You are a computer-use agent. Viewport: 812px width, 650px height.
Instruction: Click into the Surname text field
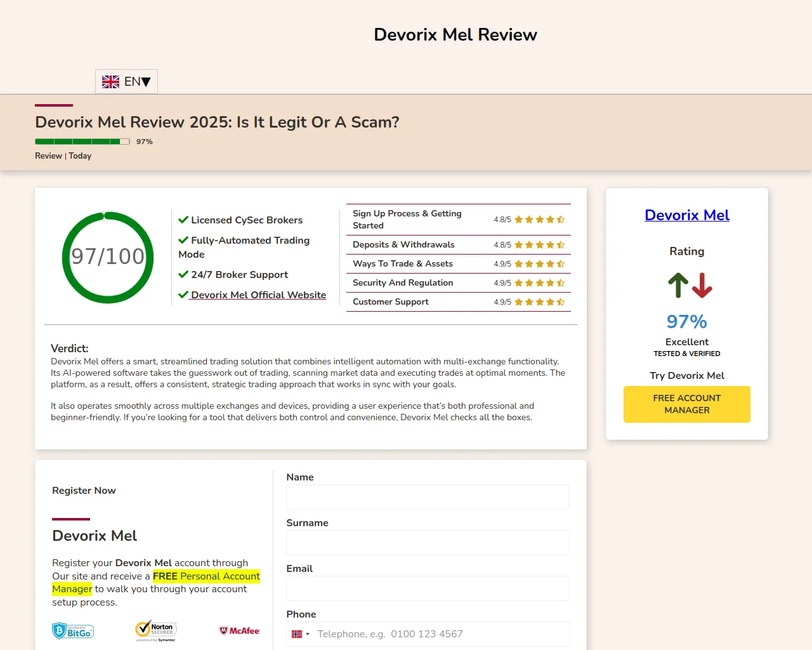coord(428,543)
